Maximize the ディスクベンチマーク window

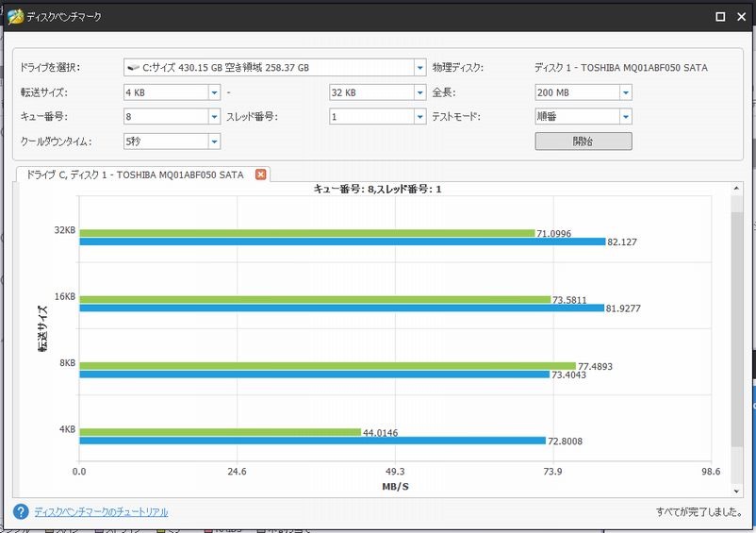click(721, 17)
